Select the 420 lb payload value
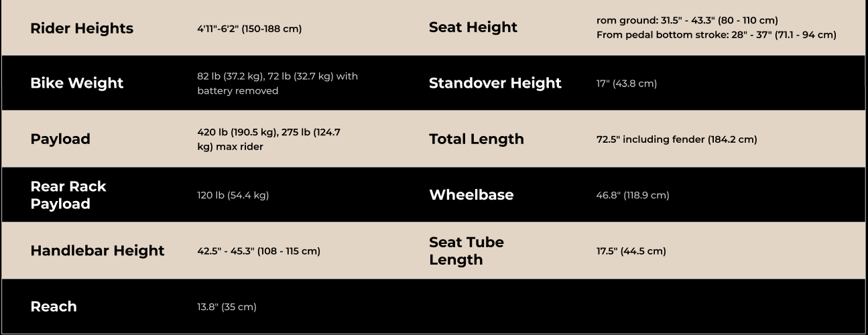This screenshot has width=868, height=335. (x=268, y=133)
